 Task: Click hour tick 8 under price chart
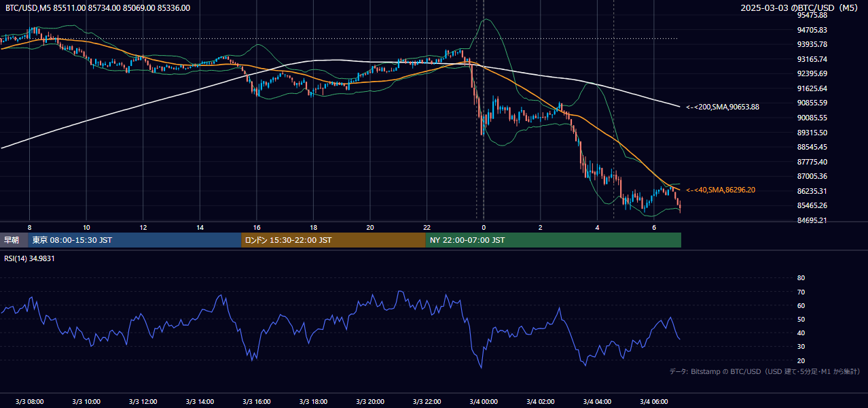(29, 226)
